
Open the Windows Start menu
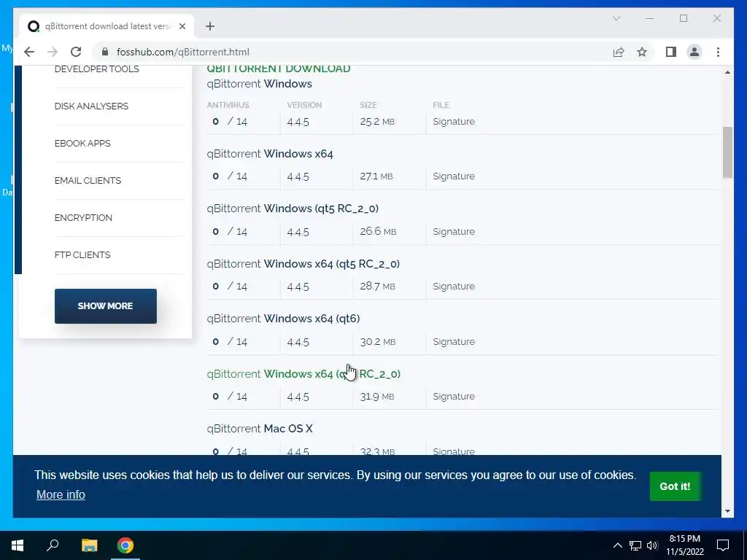click(x=18, y=545)
